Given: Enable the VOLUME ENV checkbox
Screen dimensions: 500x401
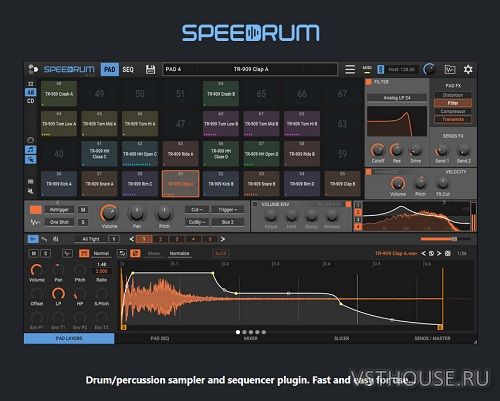Looking at the screenshot, I should [255, 204].
